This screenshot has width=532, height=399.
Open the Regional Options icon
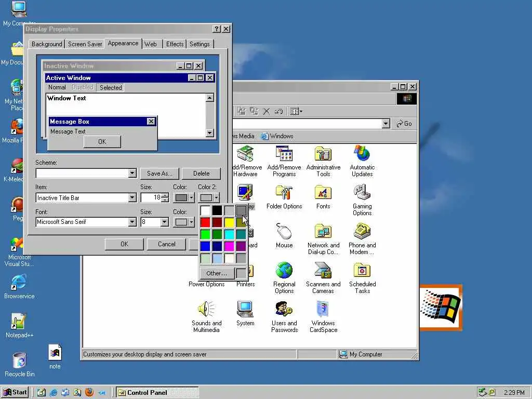[284, 278]
